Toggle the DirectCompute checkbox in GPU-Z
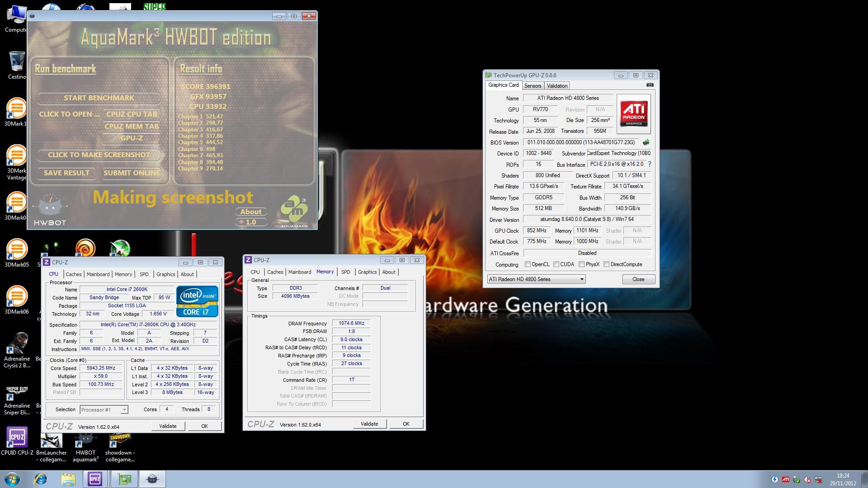The height and width of the screenshot is (488, 868). [x=606, y=264]
